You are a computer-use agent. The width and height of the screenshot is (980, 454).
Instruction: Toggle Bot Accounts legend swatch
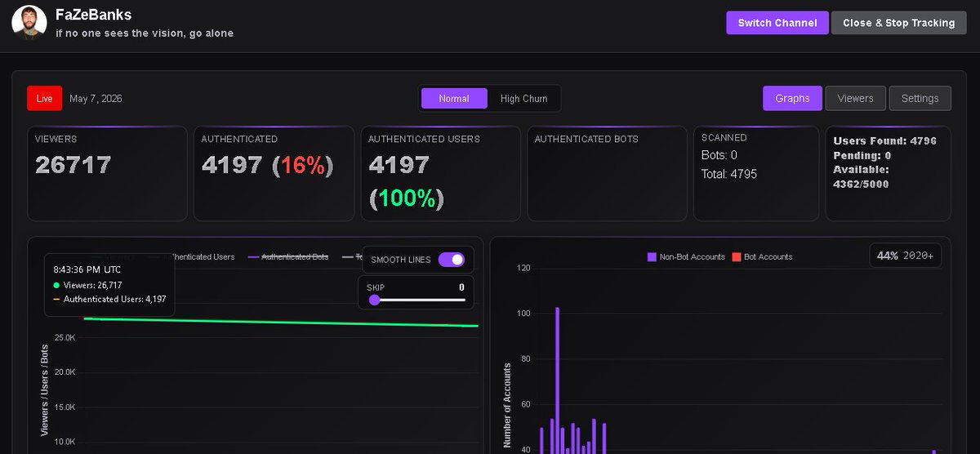pyautogui.click(x=736, y=256)
